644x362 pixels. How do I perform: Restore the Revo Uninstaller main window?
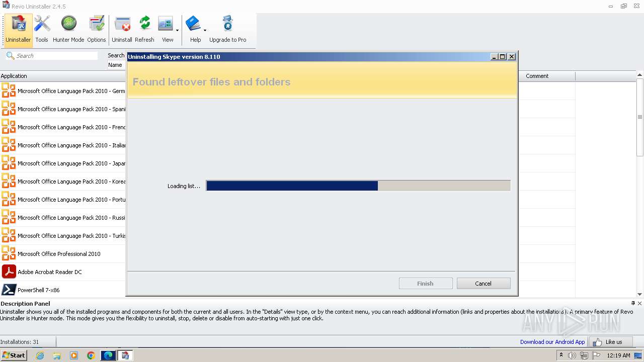(624, 7)
